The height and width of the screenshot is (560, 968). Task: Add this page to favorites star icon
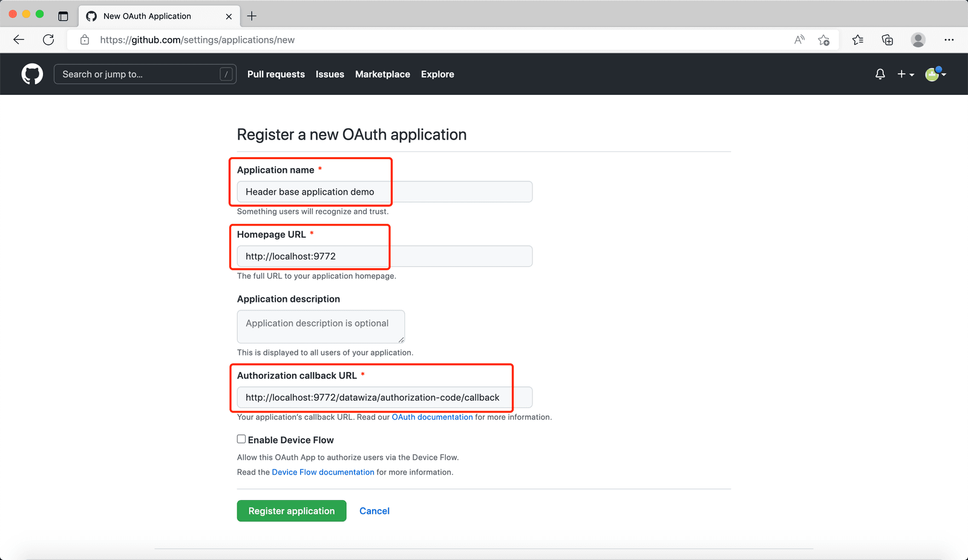coord(823,40)
